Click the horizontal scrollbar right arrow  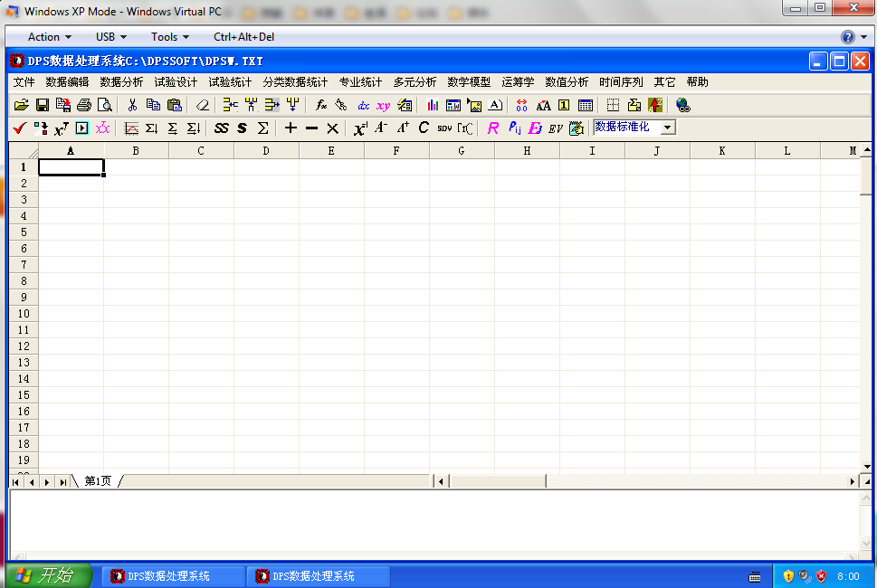[x=853, y=481]
